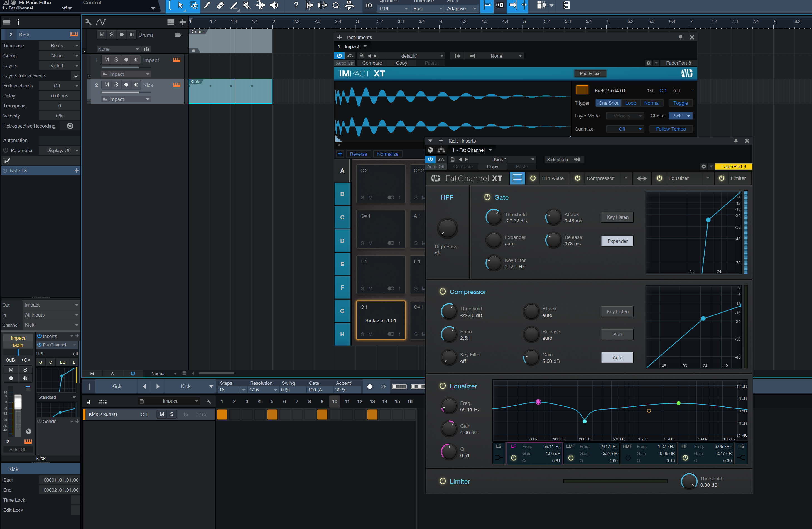
Task: Open the Timebase Beats dropdown in inspector
Action: (x=59, y=46)
